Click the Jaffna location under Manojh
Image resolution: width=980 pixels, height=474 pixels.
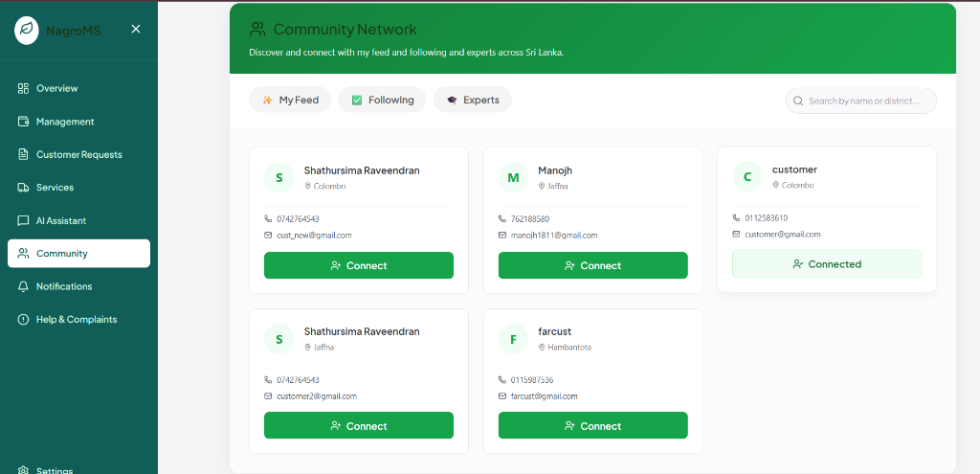[558, 186]
